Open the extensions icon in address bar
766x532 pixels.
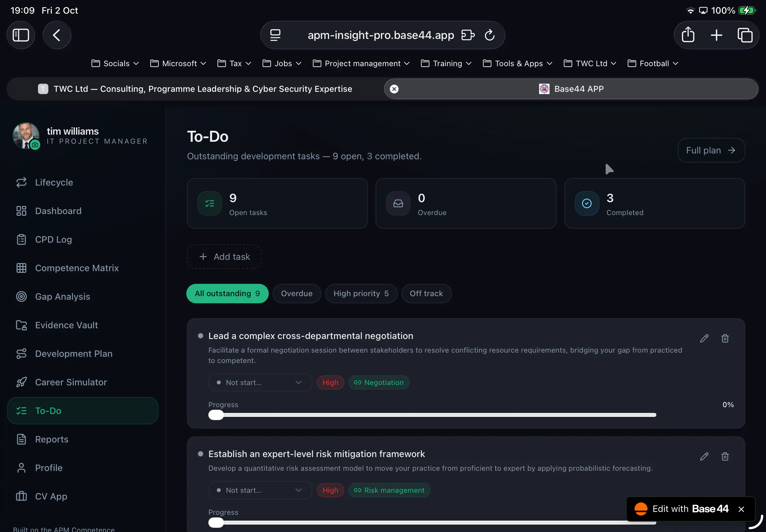(467, 35)
